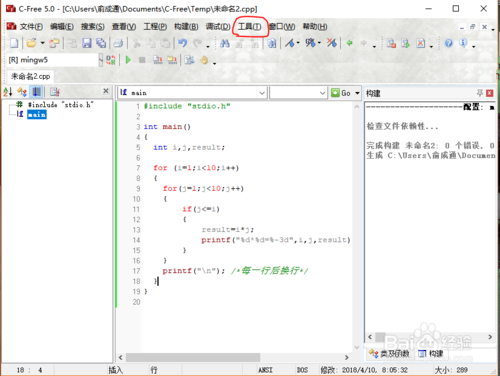
Task: Click the DOS status bar entry
Action: [x=302, y=370]
